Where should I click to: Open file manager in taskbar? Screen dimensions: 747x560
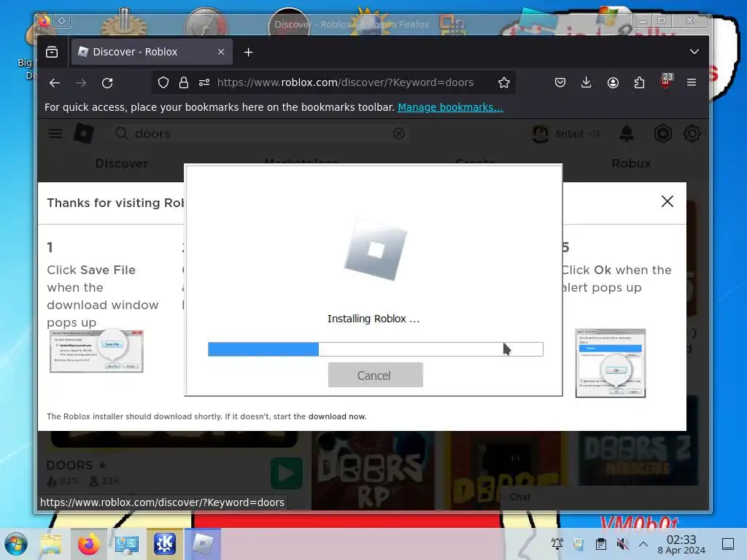pos(51,544)
